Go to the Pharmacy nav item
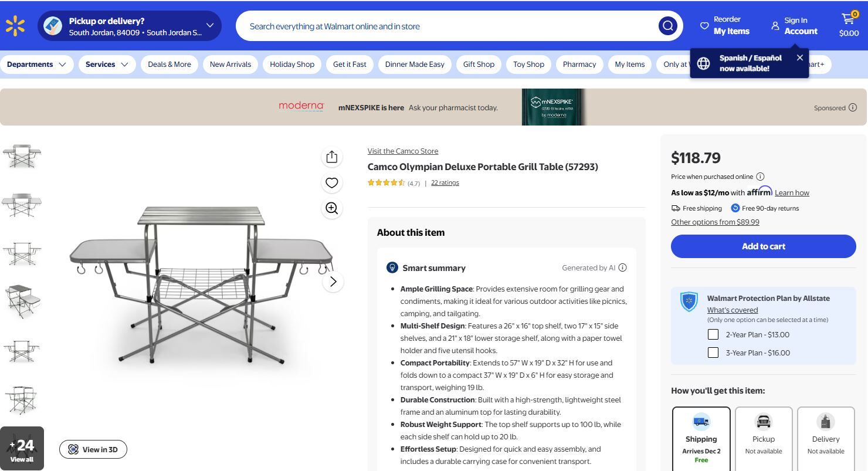This screenshot has width=868, height=471. (x=579, y=65)
